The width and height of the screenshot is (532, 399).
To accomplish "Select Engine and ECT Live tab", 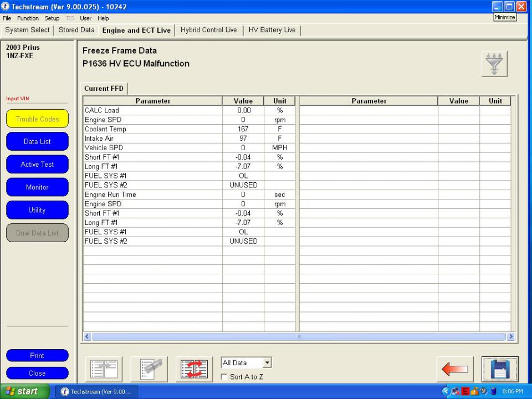I will pyautogui.click(x=136, y=30).
